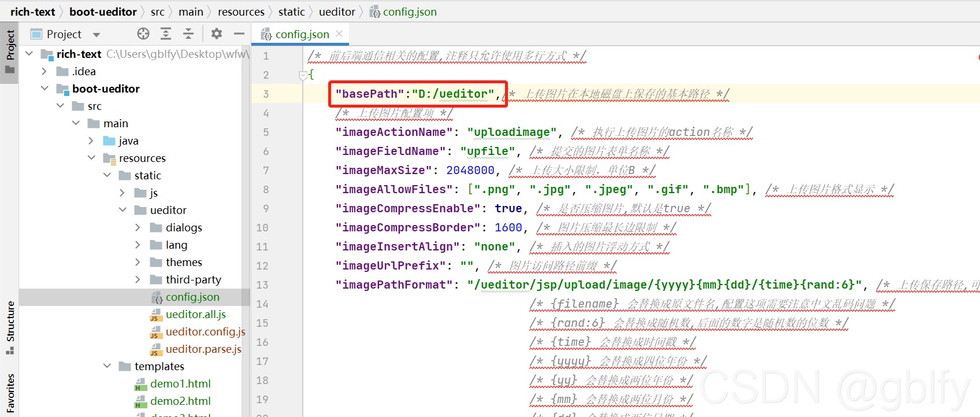
Task: Click the code fold marker at line 2
Action: (x=303, y=75)
